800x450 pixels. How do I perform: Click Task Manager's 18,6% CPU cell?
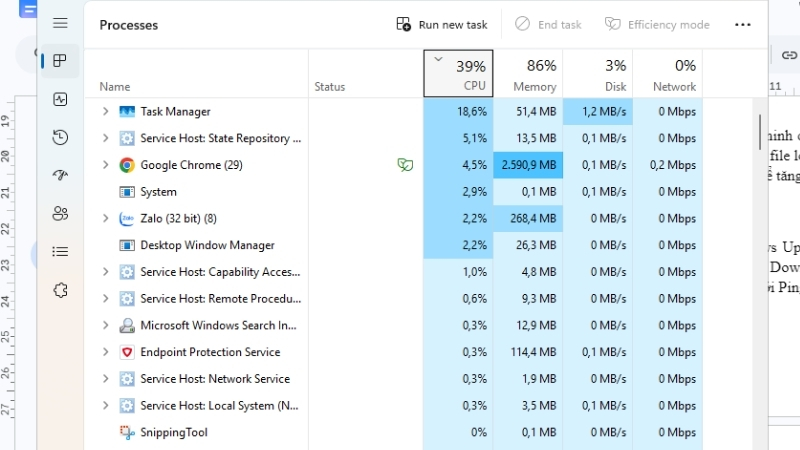pyautogui.click(x=458, y=111)
